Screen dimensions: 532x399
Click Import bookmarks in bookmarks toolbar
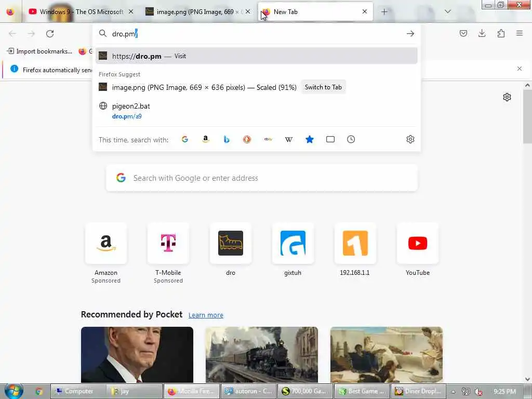coord(39,51)
